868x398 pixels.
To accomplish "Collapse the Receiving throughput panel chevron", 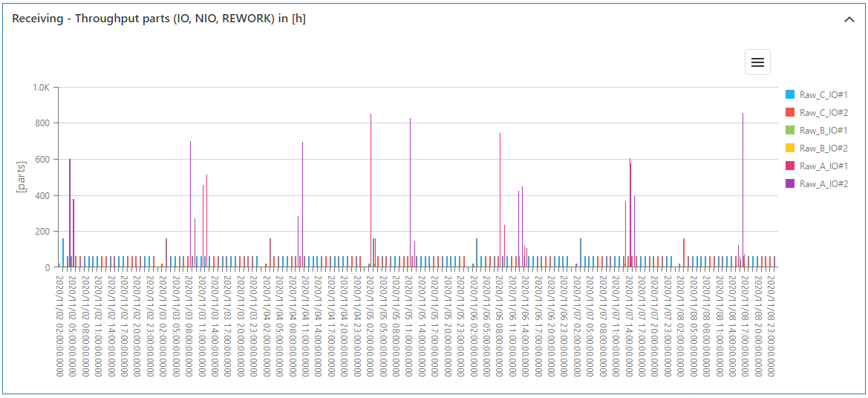I will pyautogui.click(x=849, y=19).
